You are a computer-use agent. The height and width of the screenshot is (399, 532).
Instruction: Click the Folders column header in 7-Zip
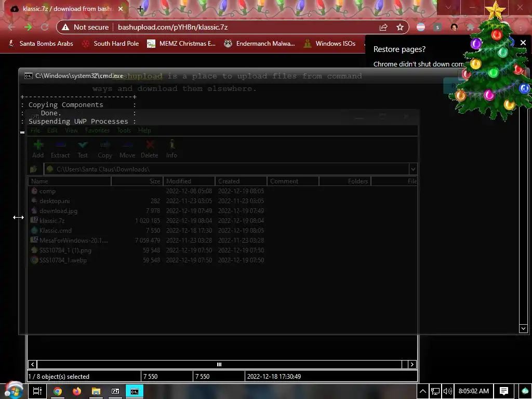[345, 181]
